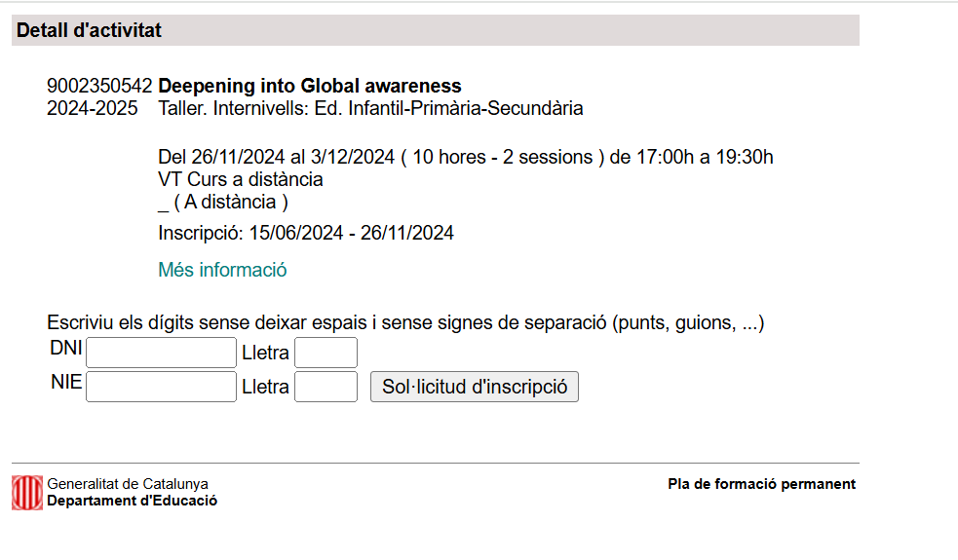Click the NIE label
958x560 pixels.
point(66,383)
